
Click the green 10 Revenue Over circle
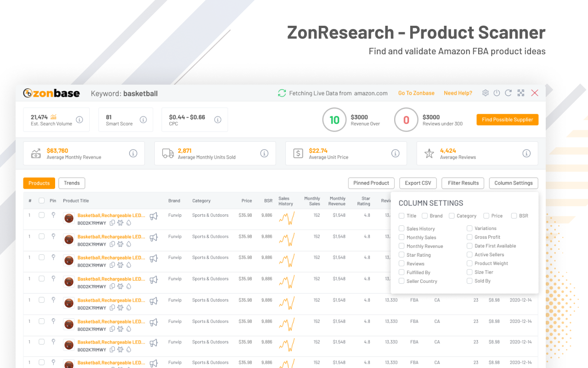(x=334, y=120)
